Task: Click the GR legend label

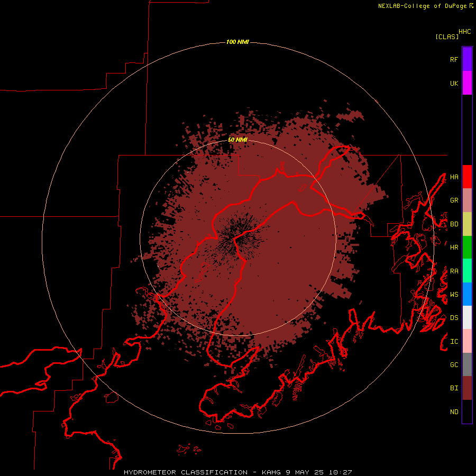Action: [454, 200]
